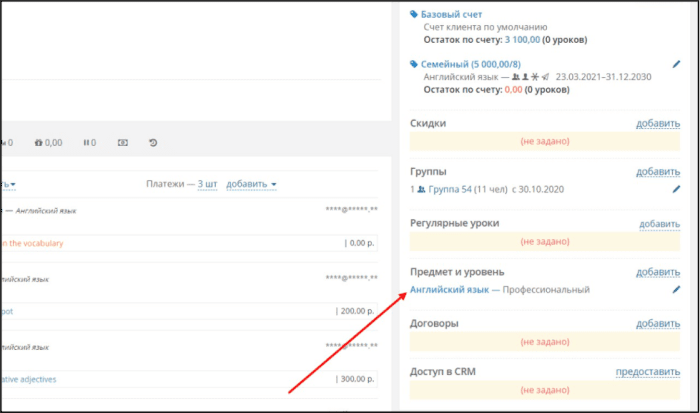Click the history clock icon in gray bar
The width and height of the screenshot is (700, 413).
pos(153,143)
